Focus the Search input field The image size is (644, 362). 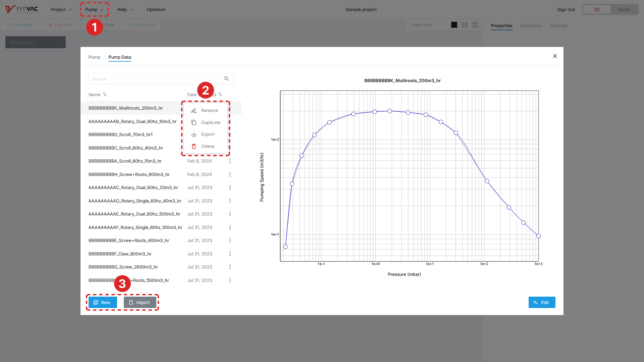pyautogui.click(x=161, y=79)
